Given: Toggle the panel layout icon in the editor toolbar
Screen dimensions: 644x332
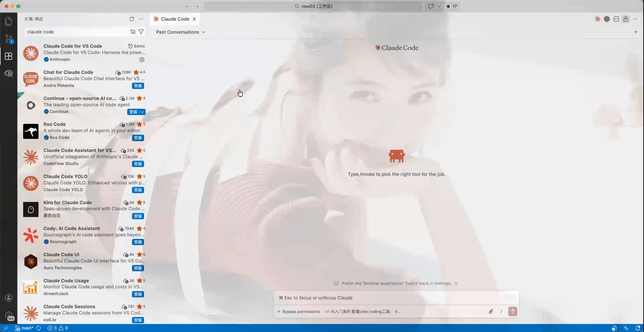Looking at the screenshot, I should pos(616,19).
